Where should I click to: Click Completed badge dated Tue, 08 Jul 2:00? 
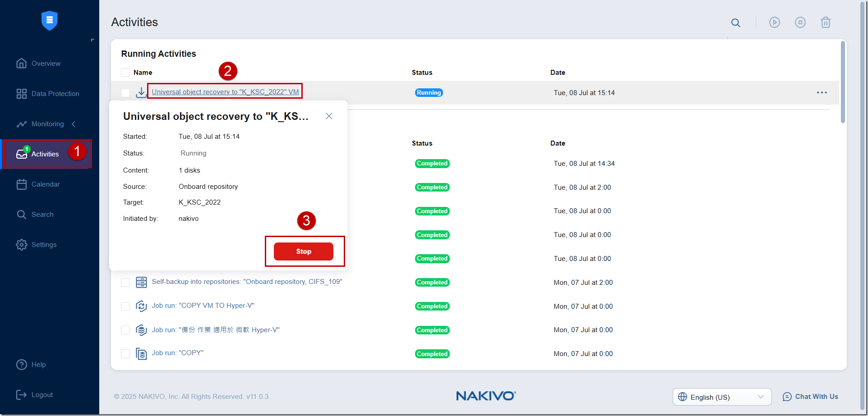pos(432,187)
